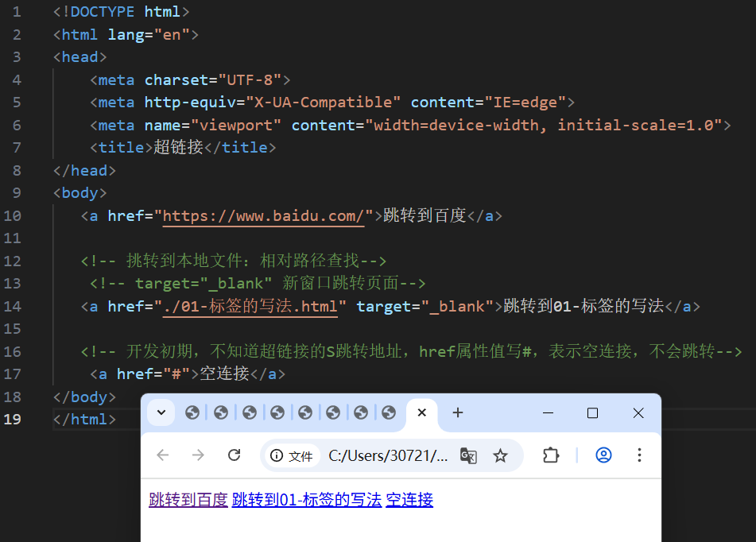Open the browser three-dot menu
Viewport: 756px width, 542px height.
639,455
